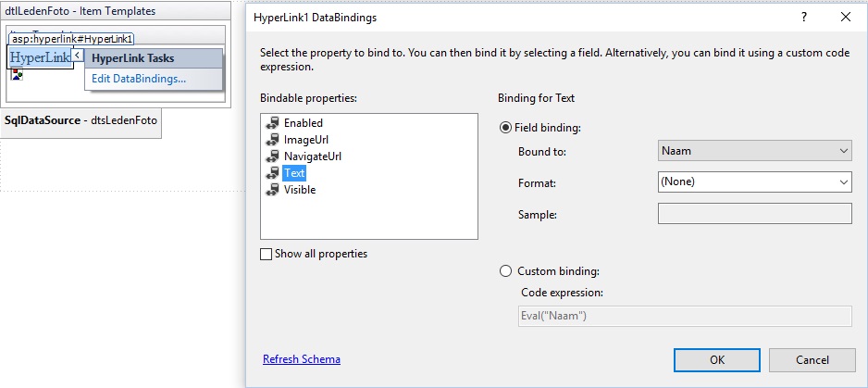
Task: Click the icon beside the ImageUrl property
Action: coord(272,140)
